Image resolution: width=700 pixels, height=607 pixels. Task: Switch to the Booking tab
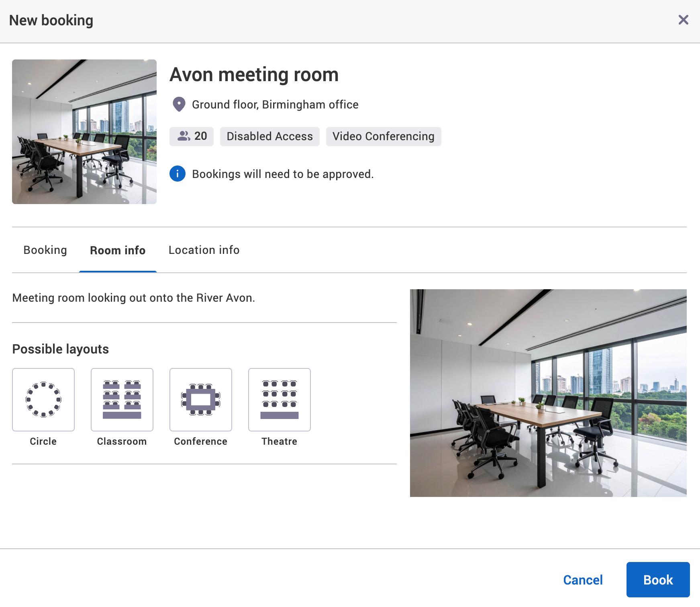[x=45, y=250]
